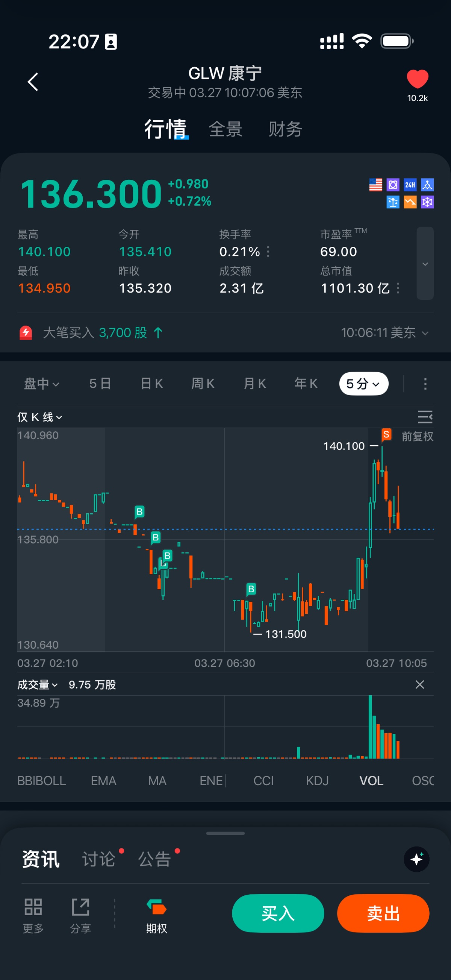This screenshot has height=980, width=451.
Task: Open the 5分 interval dropdown
Action: tap(363, 384)
